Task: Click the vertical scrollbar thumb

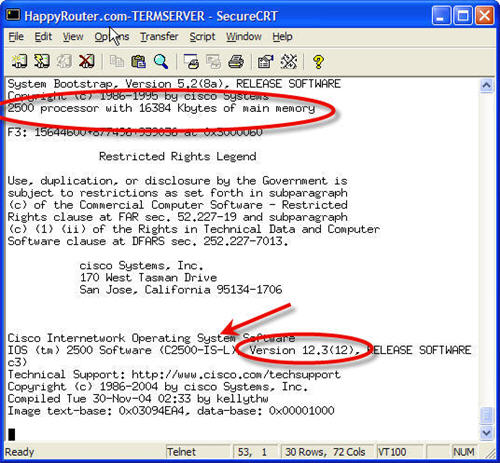Action: [x=486, y=415]
